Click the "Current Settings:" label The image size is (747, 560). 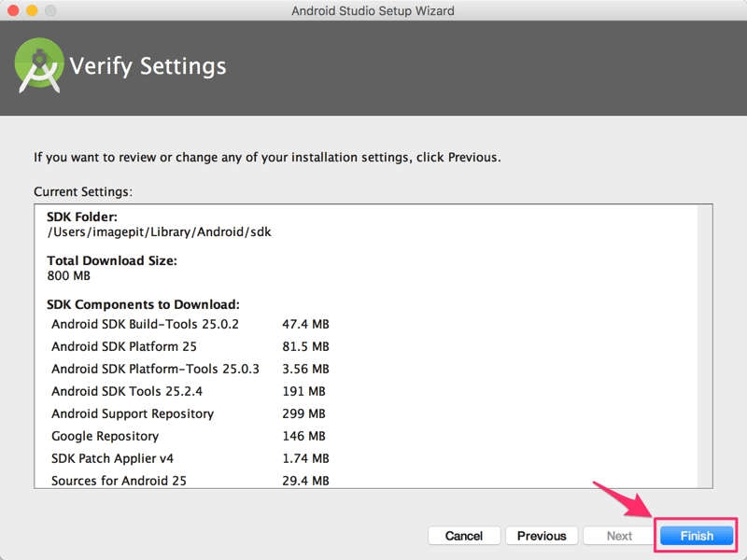pyautogui.click(x=83, y=191)
